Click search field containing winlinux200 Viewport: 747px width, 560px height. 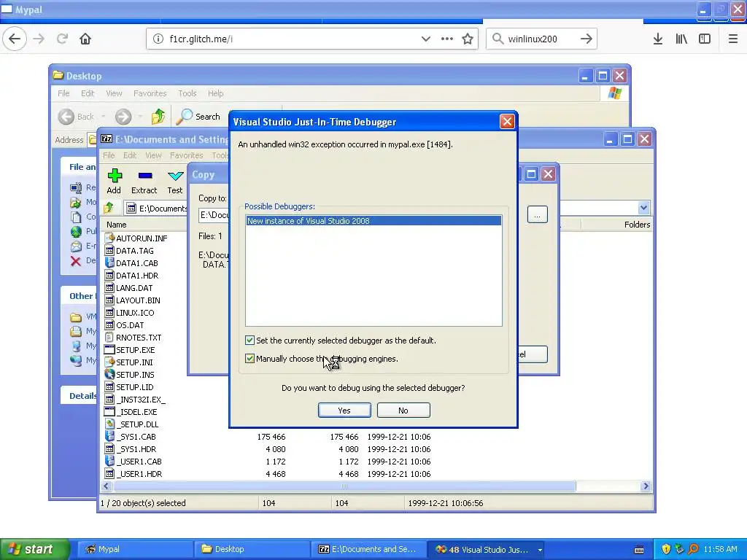click(542, 39)
